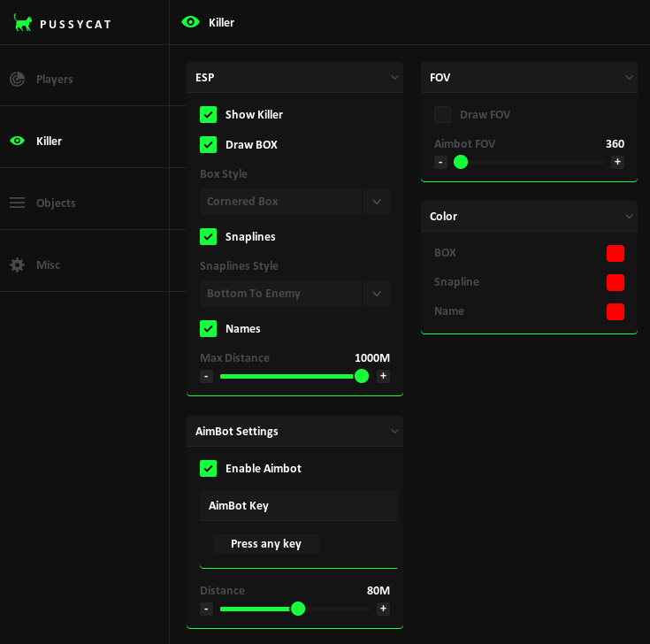
Task: Toggle the Snaplines checkbox
Action: 209,237
